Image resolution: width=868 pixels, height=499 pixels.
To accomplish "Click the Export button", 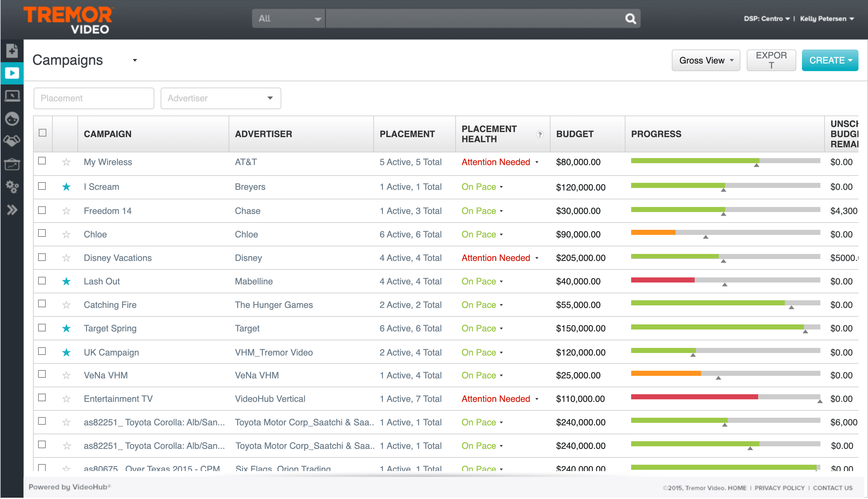I will pos(771,60).
